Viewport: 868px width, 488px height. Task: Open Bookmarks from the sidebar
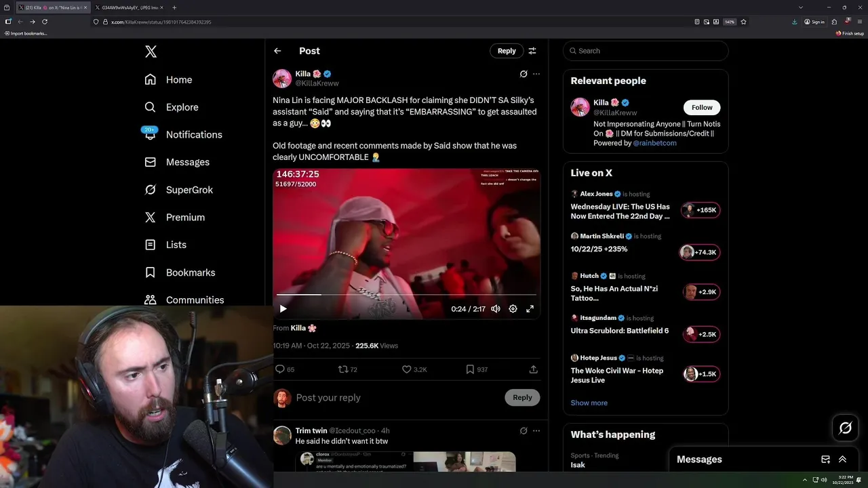click(x=180, y=272)
